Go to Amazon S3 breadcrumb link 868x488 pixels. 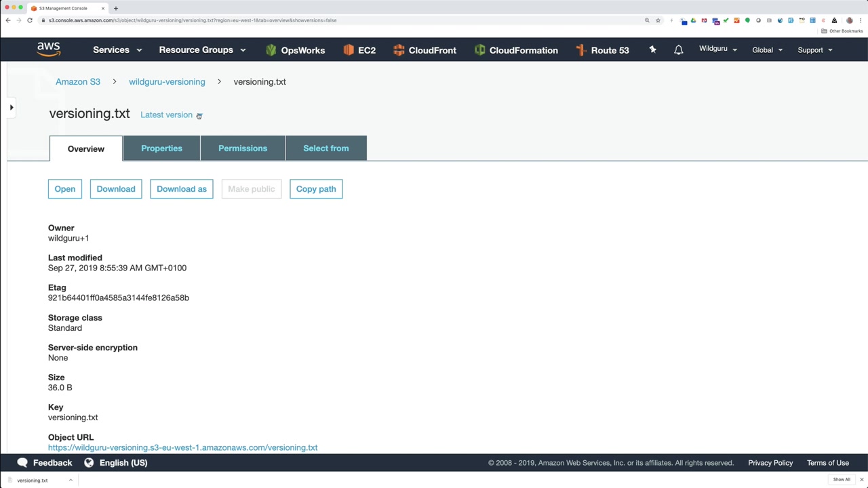pos(78,82)
